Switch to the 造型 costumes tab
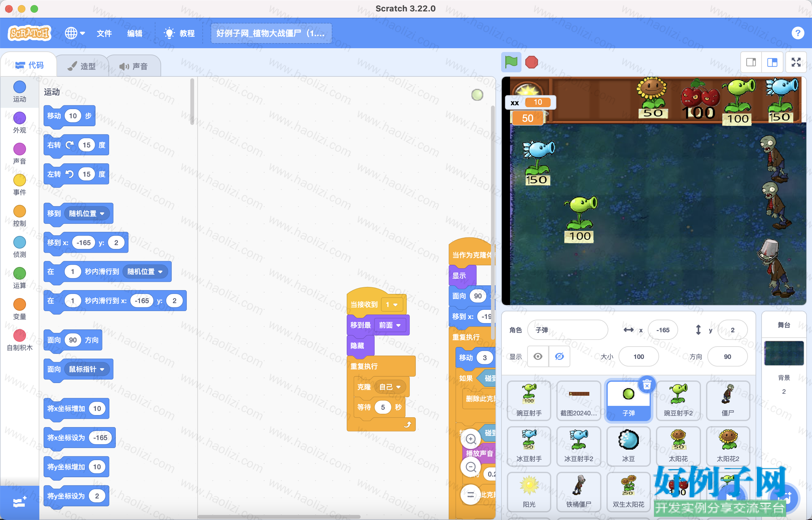The image size is (812, 520). tap(82, 66)
